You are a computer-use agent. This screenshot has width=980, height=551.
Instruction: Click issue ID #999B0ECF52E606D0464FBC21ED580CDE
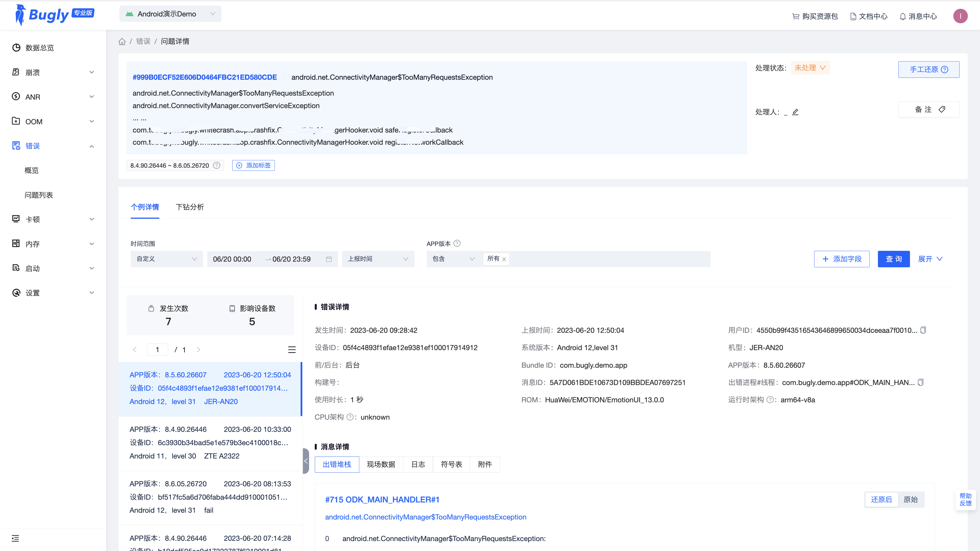(x=205, y=77)
